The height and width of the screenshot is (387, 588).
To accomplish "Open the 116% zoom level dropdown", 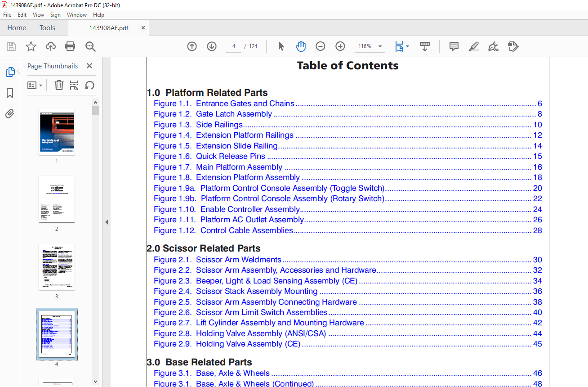I will 370,46.
